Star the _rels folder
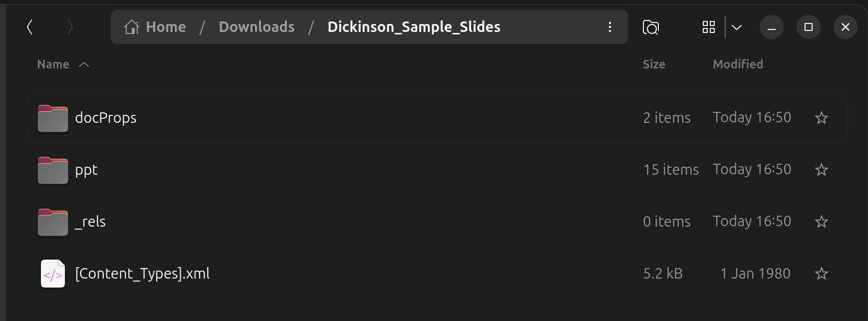 coord(821,222)
